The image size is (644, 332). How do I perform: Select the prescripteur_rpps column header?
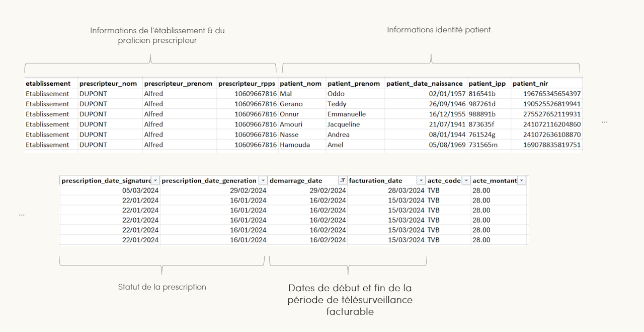pyautogui.click(x=248, y=84)
